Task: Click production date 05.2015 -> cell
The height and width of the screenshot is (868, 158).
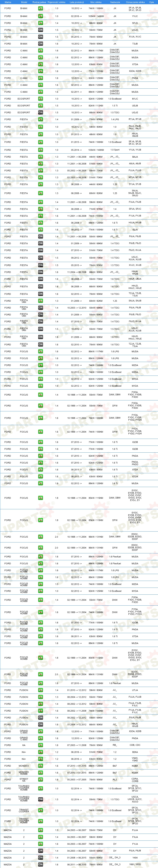Action: click(76, 265)
